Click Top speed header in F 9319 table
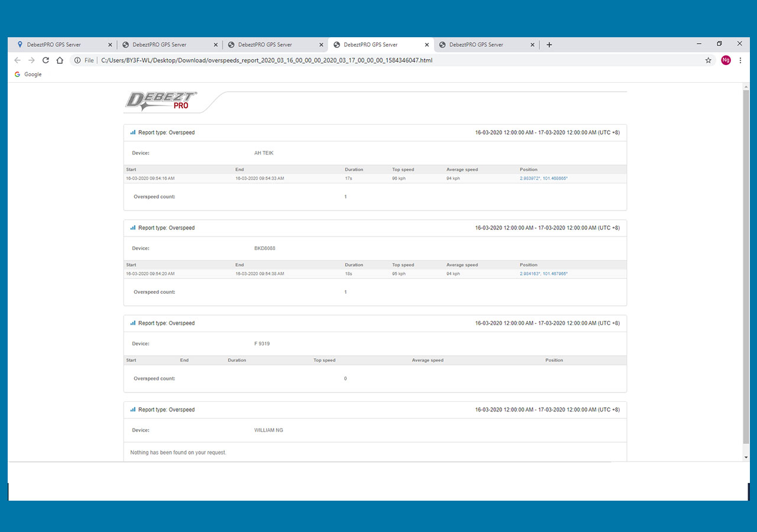Image resolution: width=757 pixels, height=532 pixels. coord(324,360)
